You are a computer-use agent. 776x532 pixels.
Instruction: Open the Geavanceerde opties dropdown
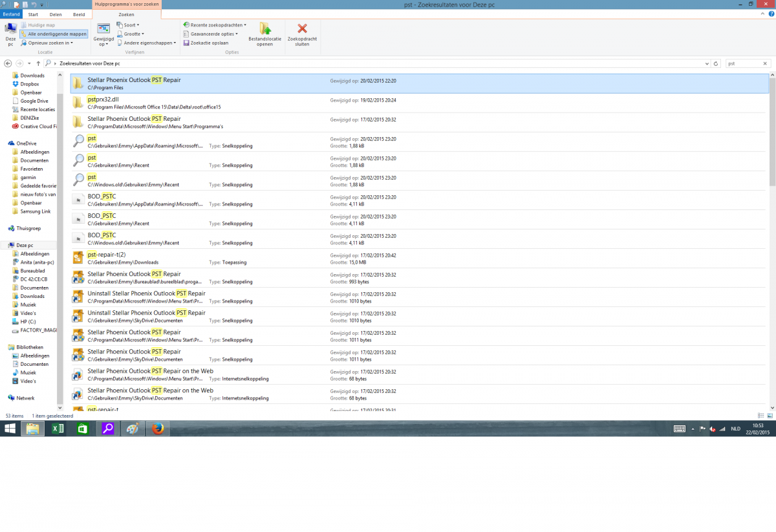pyautogui.click(x=211, y=34)
